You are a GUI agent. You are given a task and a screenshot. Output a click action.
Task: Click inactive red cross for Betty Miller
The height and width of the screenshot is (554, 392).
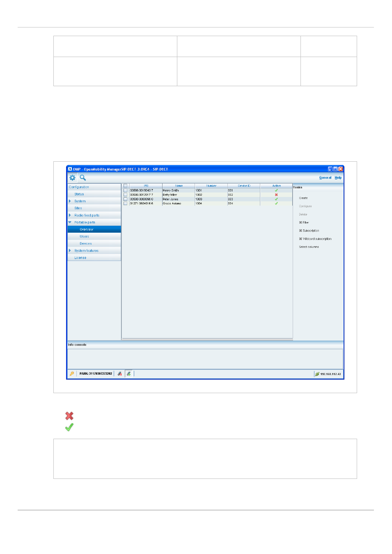coord(276,195)
